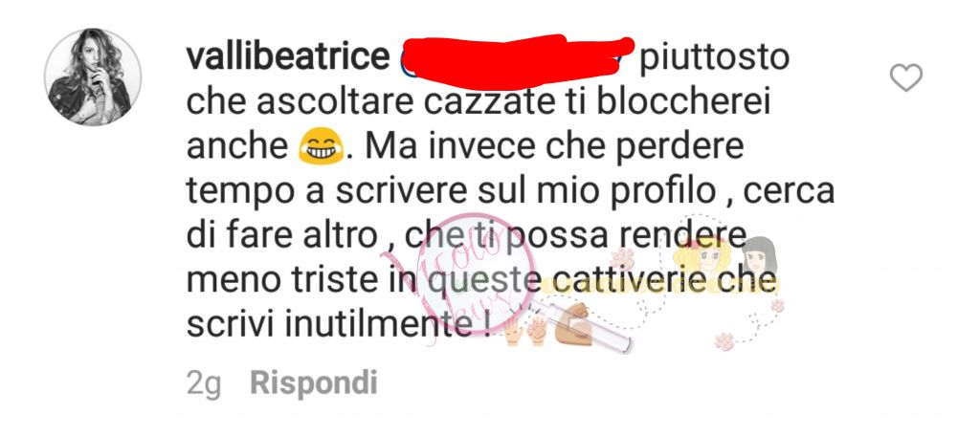Click Rispondi to reply to the comment
The width and height of the screenshot is (980, 436).
pyautogui.click(x=314, y=382)
